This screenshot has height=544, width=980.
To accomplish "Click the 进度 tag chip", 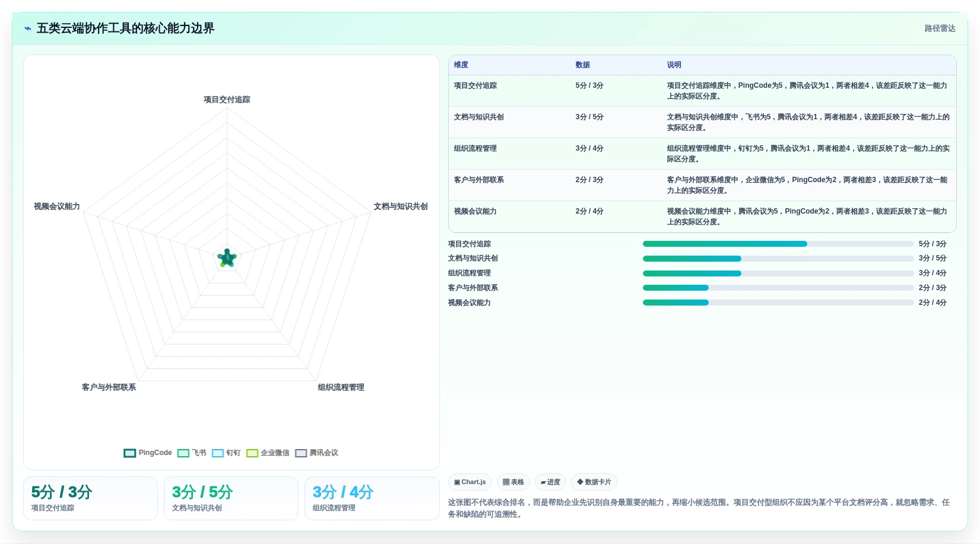I will click(550, 482).
